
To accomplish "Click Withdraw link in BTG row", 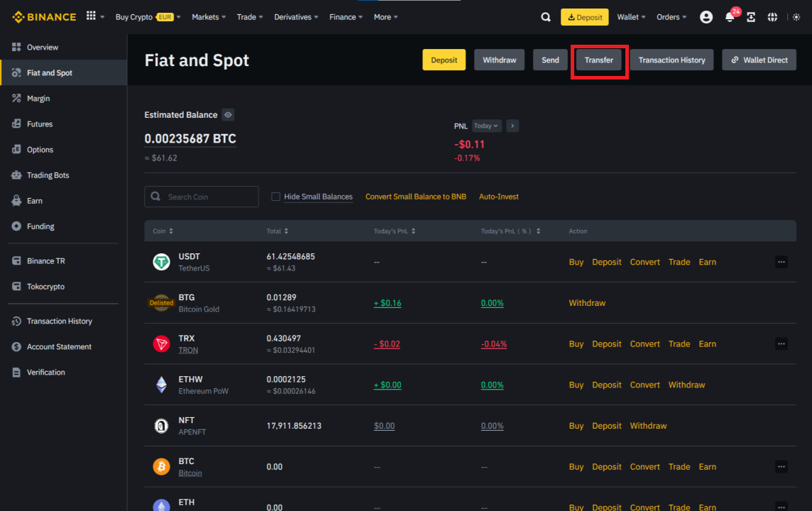I will coord(587,303).
